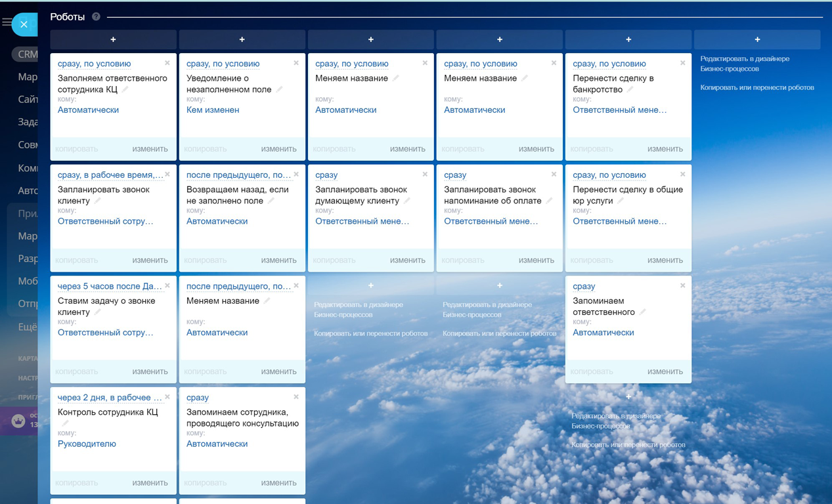Open the hamburger menu at top left
This screenshot has width=832, height=504.
tap(6, 23)
